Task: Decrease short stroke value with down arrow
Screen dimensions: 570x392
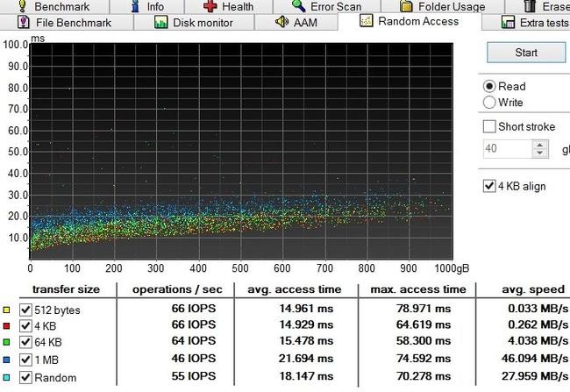Action: (x=540, y=153)
